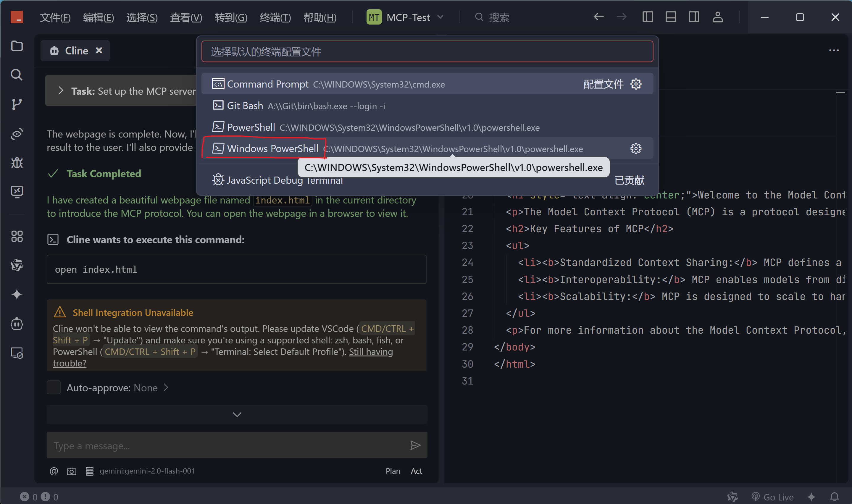
Task: Expand Auto-approve None chevron
Action: (166, 387)
